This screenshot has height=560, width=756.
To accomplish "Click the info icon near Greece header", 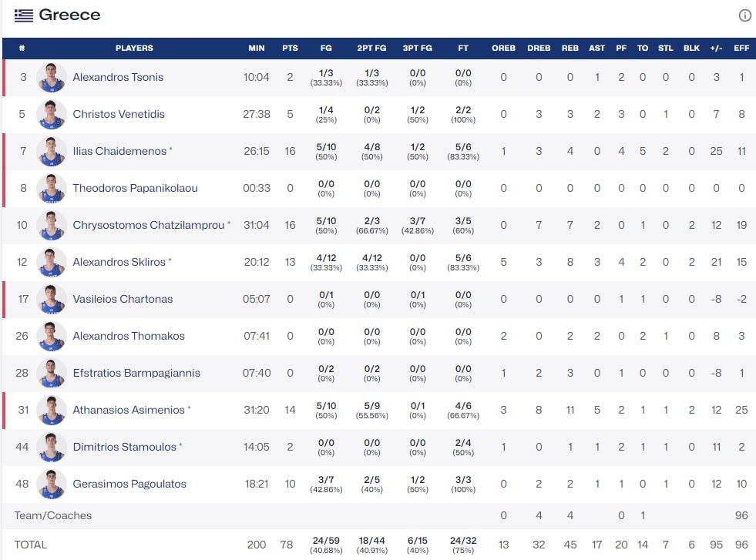I will pyautogui.click(x=744, y=15).
